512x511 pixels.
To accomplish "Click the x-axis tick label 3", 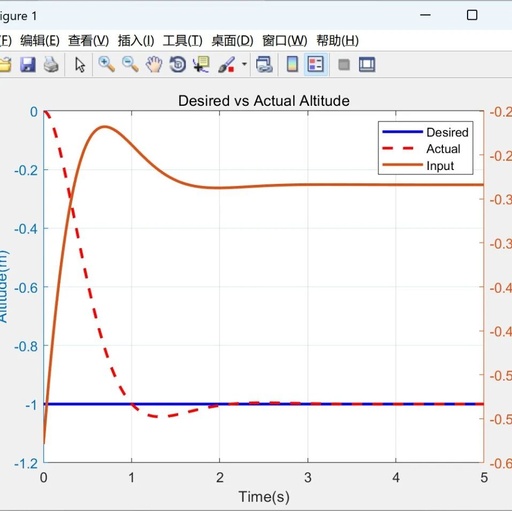I will [x=308, y=477].
